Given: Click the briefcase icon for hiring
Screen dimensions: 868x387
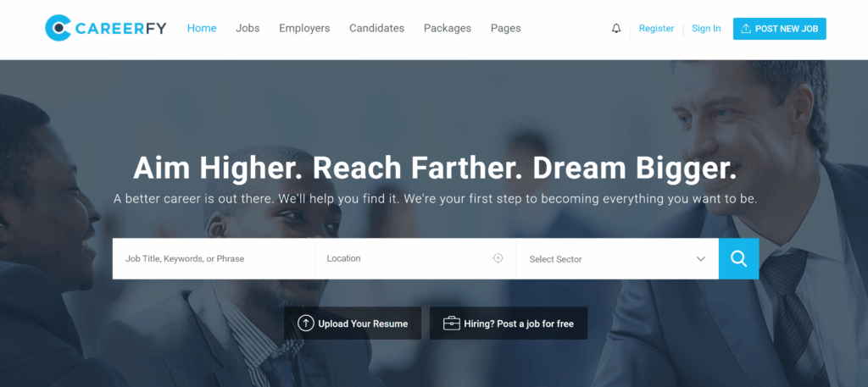Looking at the screenshot, I should [x=452, y=323].
